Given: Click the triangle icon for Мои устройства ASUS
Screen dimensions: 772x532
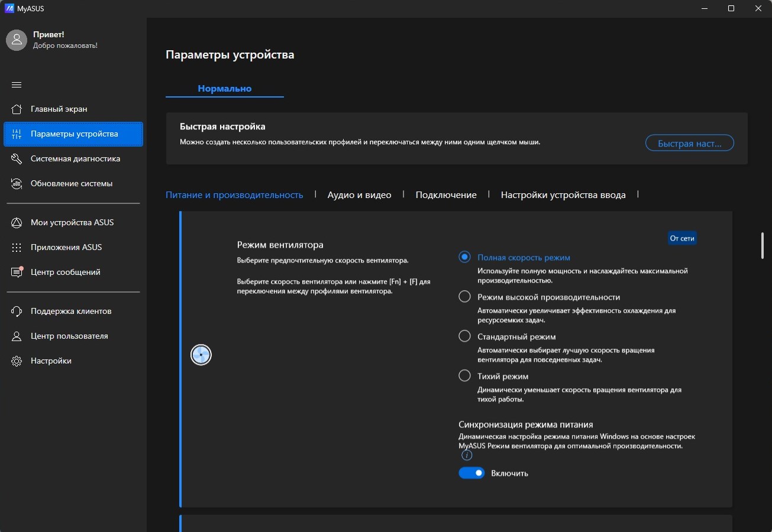Looking at the screenshot, I should [x=17, y=222].
